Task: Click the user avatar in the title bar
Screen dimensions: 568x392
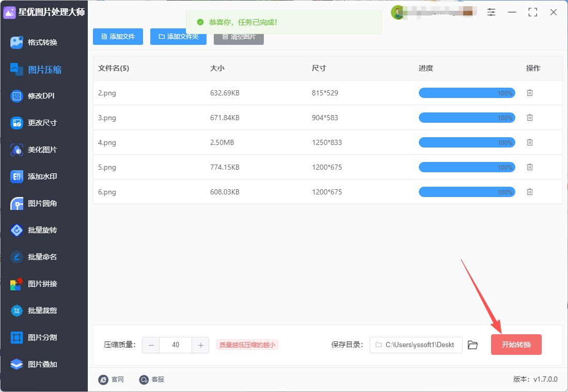Action: [398, 13]
